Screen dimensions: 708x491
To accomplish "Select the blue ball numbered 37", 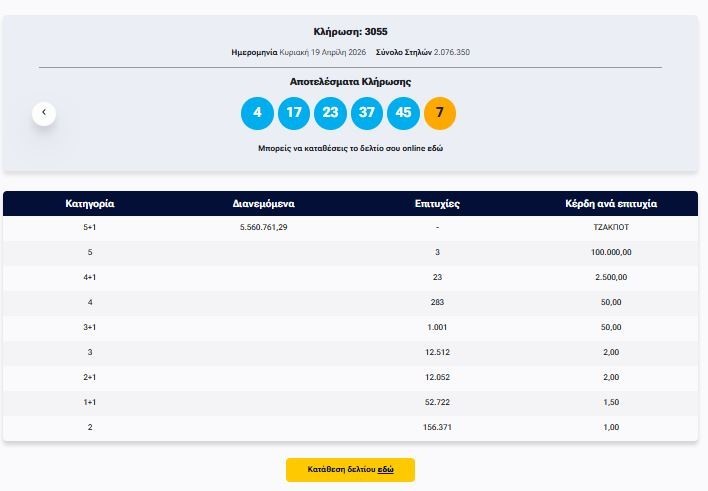I will 367,113.
